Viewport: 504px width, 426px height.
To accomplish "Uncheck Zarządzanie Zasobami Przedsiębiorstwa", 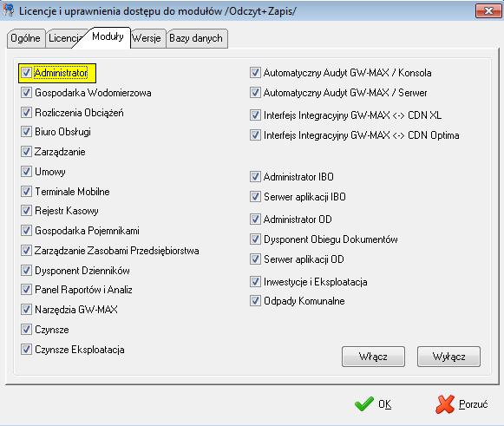I will 26,251.
